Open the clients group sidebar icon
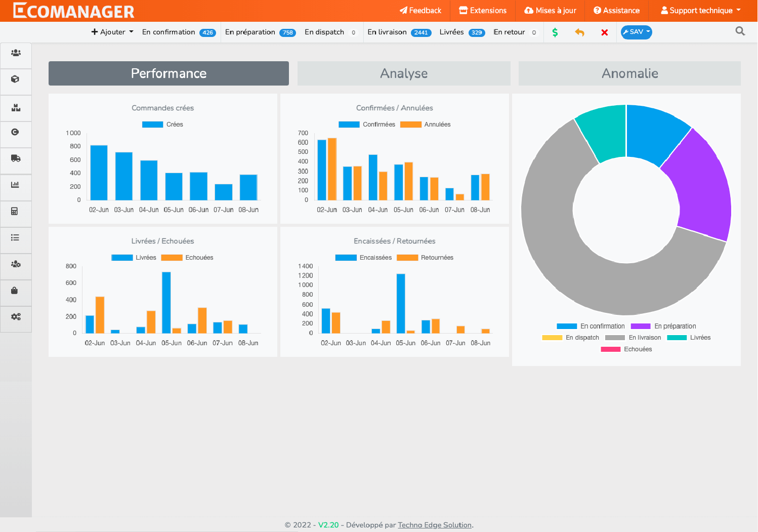This screenshot has height=532, width=758. click(16, 53)
